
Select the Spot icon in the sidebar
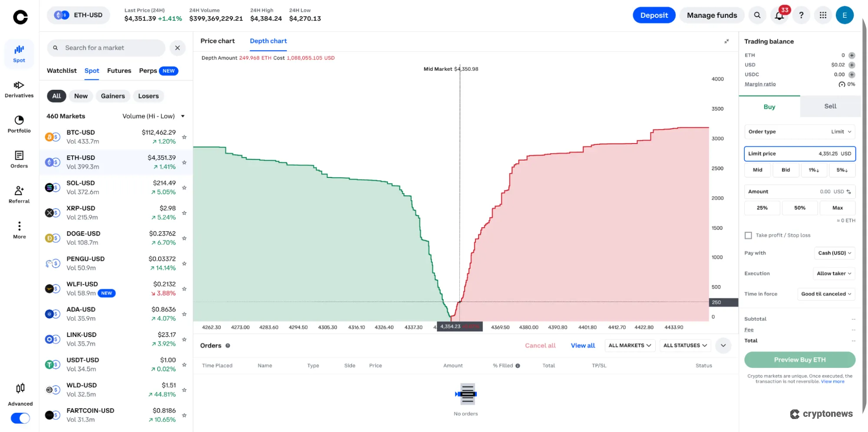tap(19, 53)
